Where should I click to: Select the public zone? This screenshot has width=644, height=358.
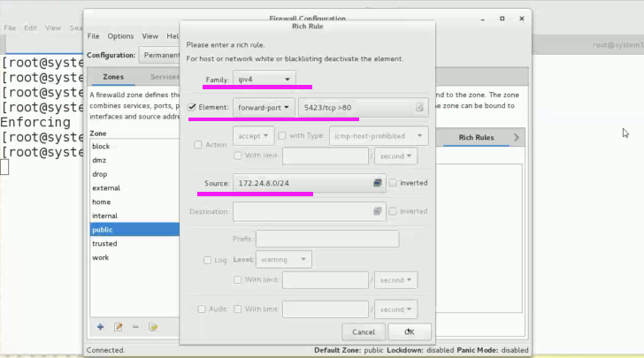pyautogui.click(x=134, y=230)
